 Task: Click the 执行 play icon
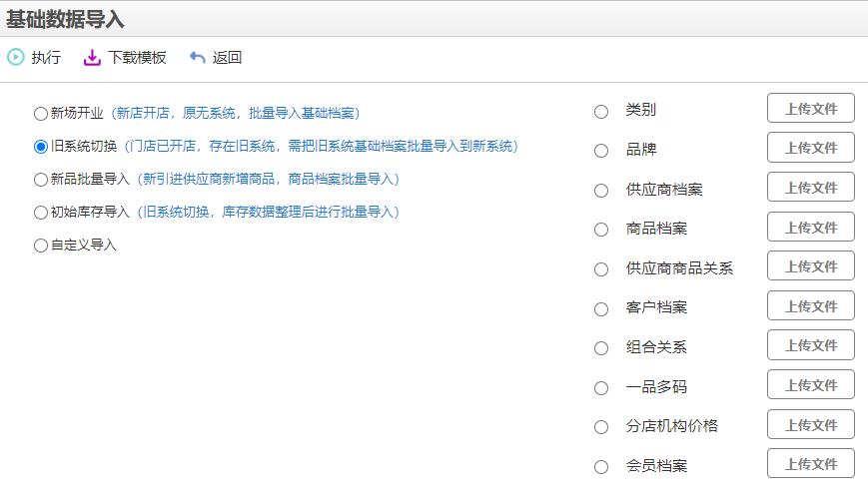click(x=16, y=57)
